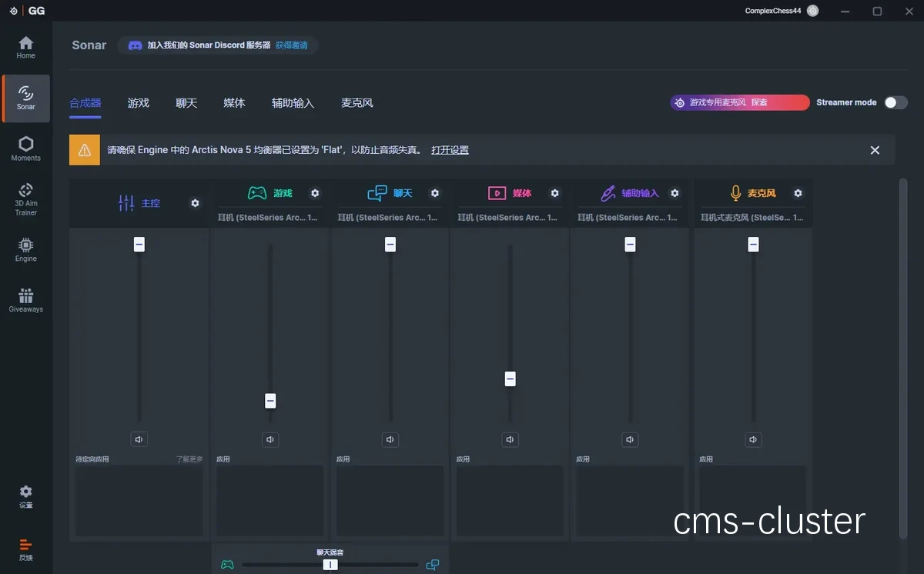Mute the 麦克风 channel
The image size is (924, 574).
[x=754, y=439]
